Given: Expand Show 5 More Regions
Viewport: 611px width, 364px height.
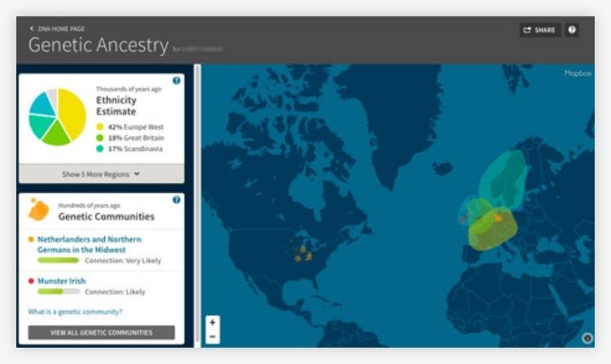Looking at the screenshot, I should tap(101, 173).
